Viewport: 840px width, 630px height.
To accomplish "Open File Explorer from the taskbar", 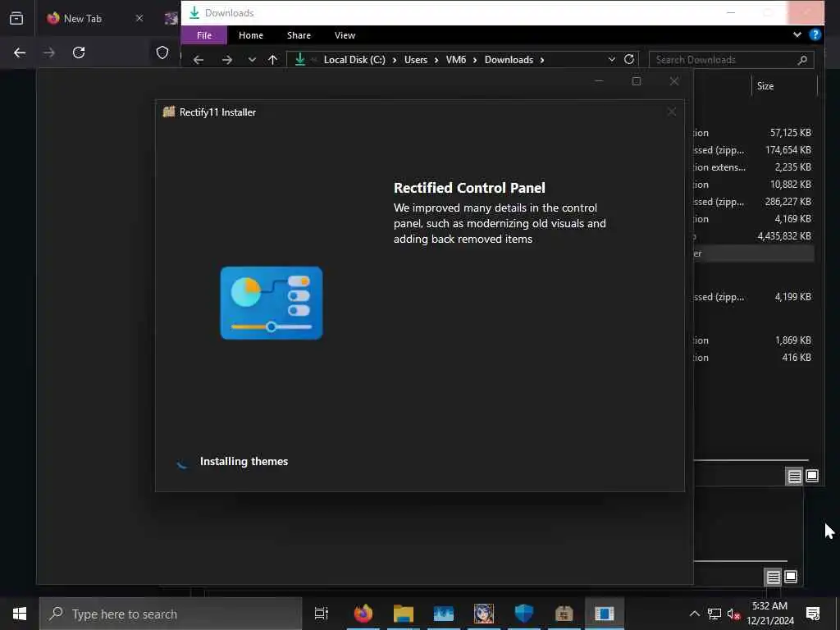I will [x=404, y=614].
